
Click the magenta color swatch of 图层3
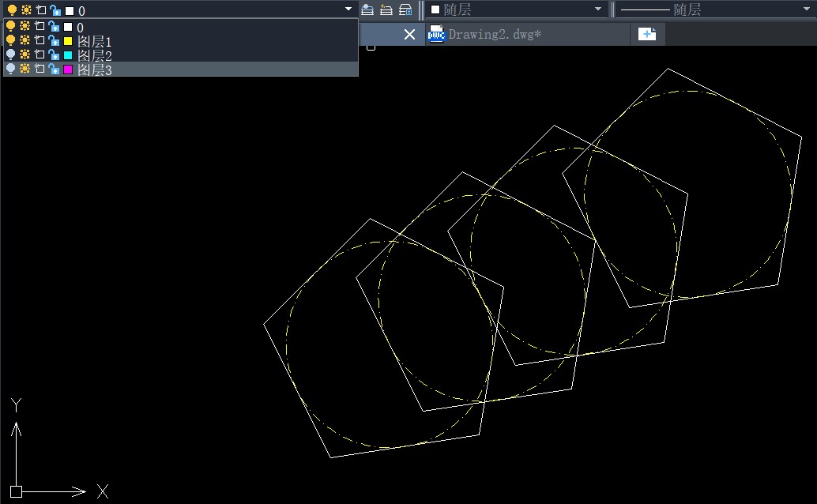coord(68,69)
